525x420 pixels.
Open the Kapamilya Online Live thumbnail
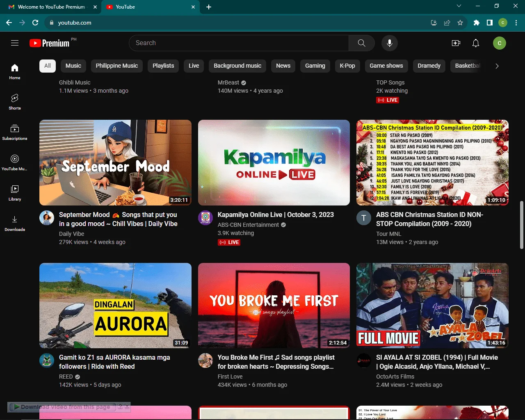274,162
